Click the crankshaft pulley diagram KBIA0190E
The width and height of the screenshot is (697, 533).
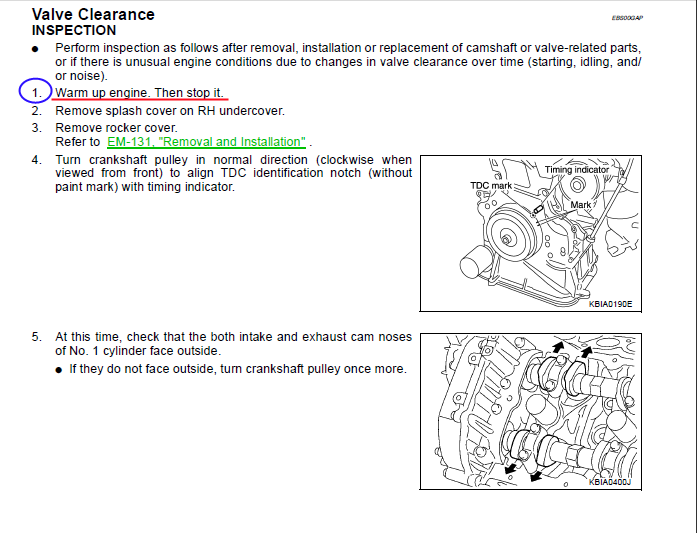click(x=531, y=233)
